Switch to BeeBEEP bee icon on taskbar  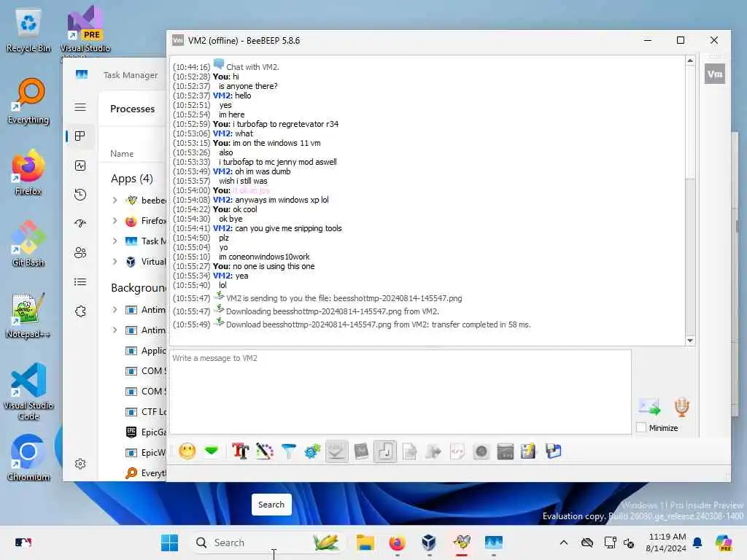click(462, 542)
